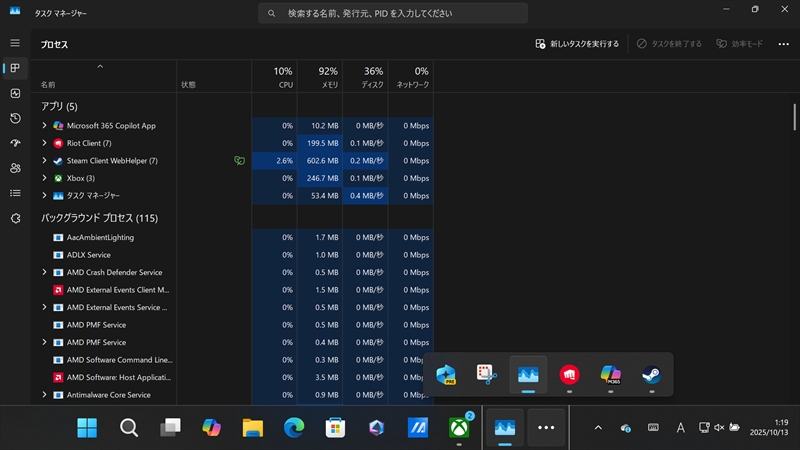Open the Users page icon

click(15, 168)
